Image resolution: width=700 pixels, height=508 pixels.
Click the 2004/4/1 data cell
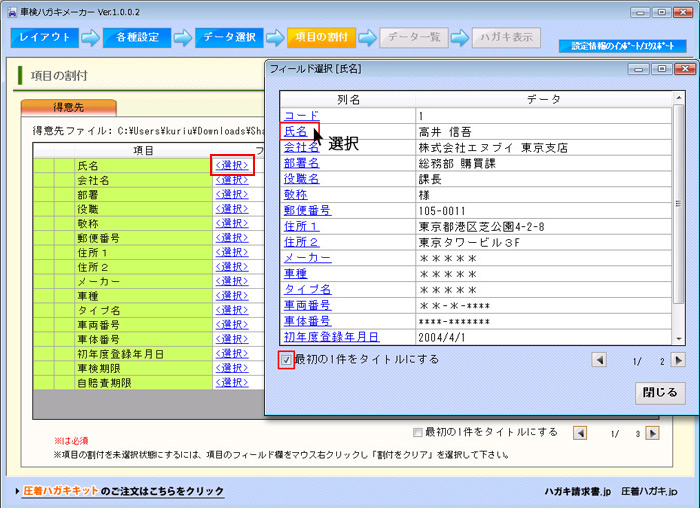pos(544,337)
